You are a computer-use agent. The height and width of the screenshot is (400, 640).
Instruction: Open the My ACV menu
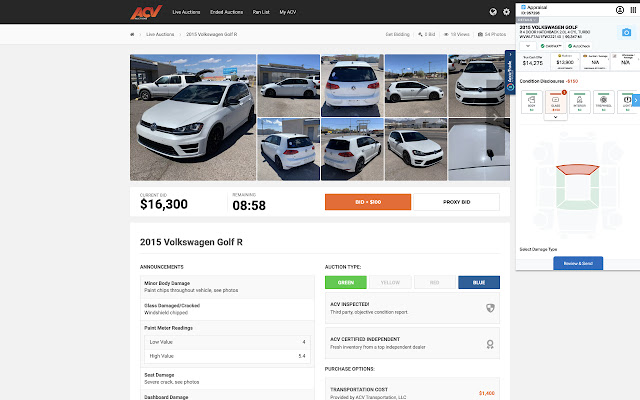pyautogui.click(x=288, y=12)
